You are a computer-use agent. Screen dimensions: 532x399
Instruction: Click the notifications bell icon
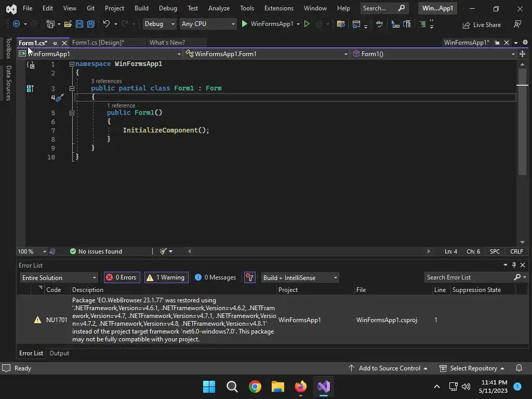(519, 368)
